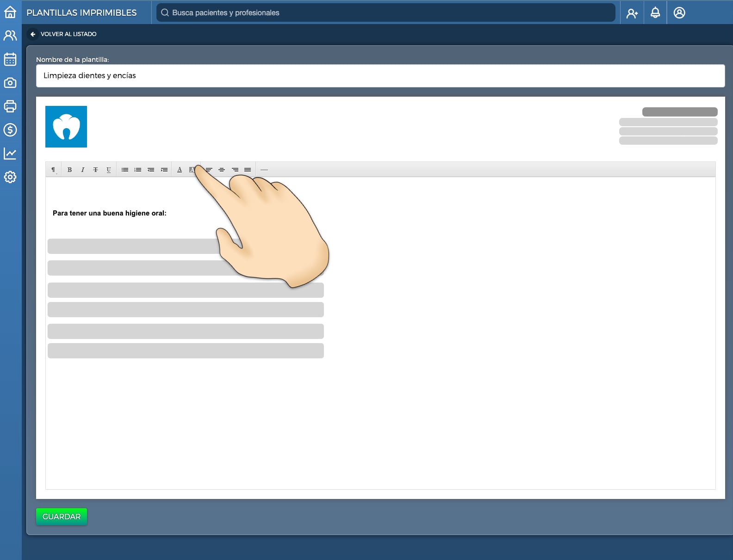Open the text background color picker
Image resolution: width=733 pixels, height=560 pixels.
[192, 170]
